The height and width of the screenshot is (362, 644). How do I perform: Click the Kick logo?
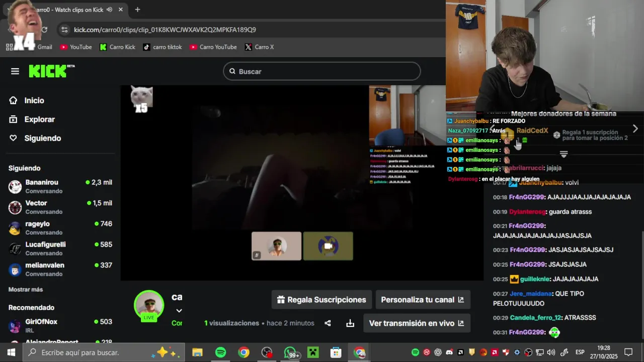pyautogui.click(x=51, y=71)
